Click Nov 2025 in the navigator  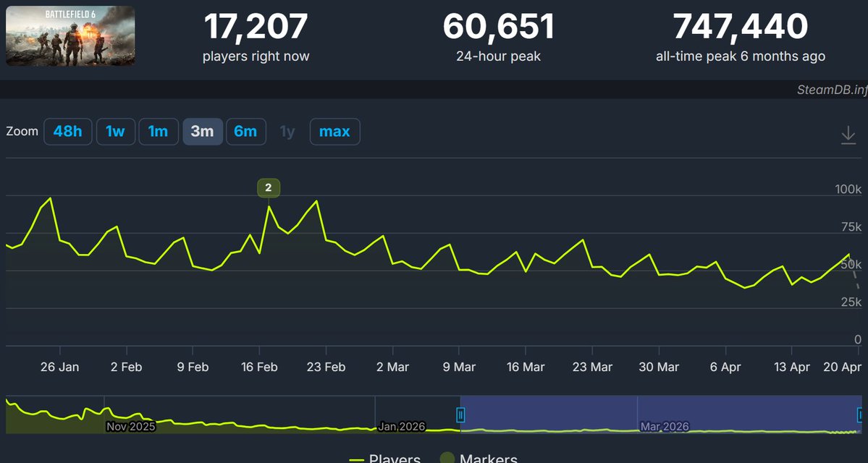(x=130, y=427)
